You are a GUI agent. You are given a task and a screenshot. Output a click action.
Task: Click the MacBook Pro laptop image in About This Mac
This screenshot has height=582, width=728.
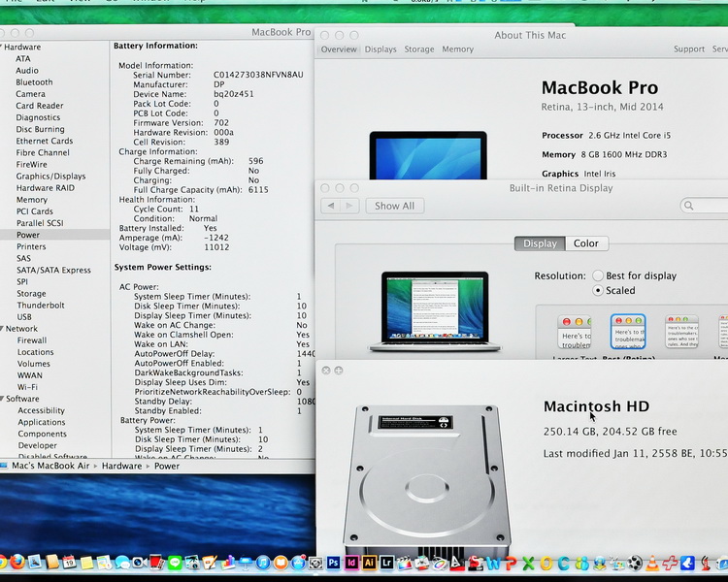click(428, 155)
